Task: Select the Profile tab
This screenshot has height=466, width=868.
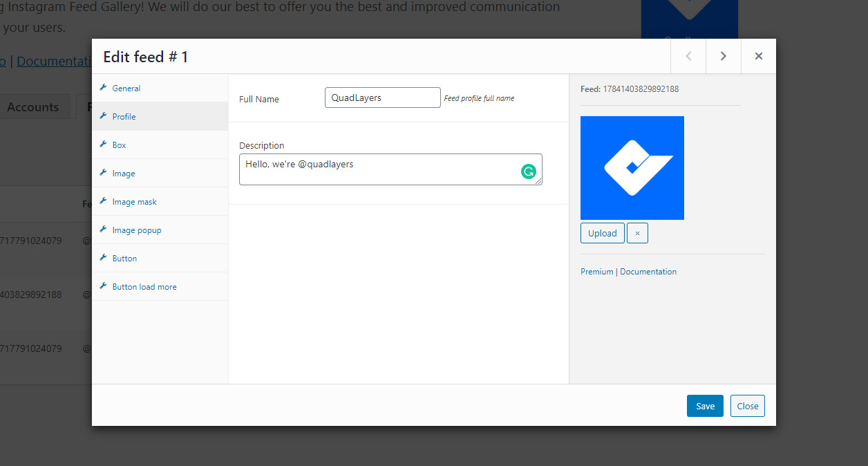Action: [160, 117]
